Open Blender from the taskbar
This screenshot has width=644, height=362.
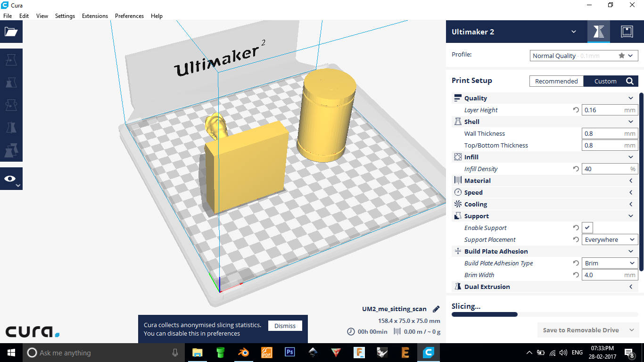tap(243, 352)
